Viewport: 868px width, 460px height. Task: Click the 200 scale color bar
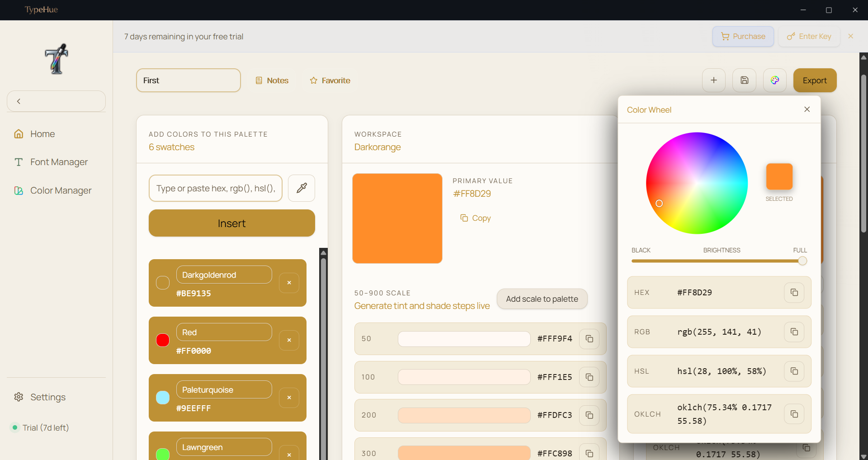click(x=464, y=415)
